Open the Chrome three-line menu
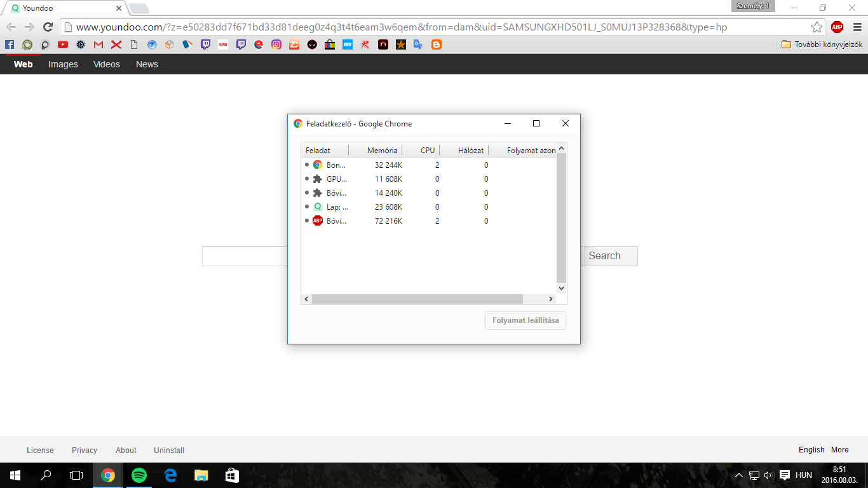The height and width of the screenshot is (488, 868). pos(857,27)
